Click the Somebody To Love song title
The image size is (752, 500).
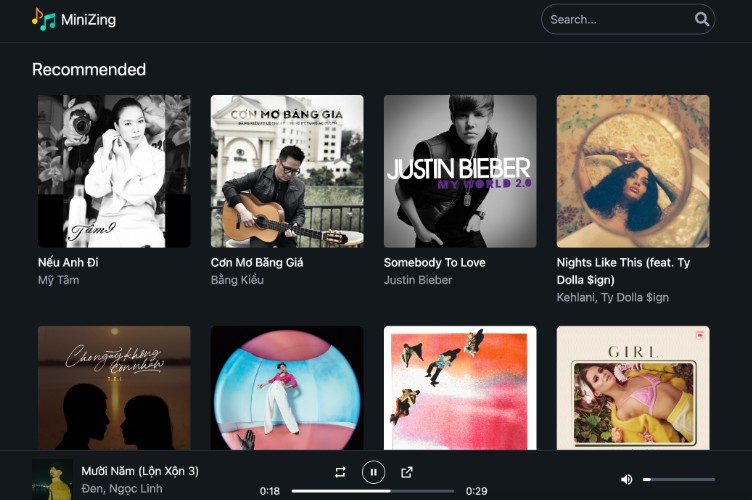pos(435,262)
